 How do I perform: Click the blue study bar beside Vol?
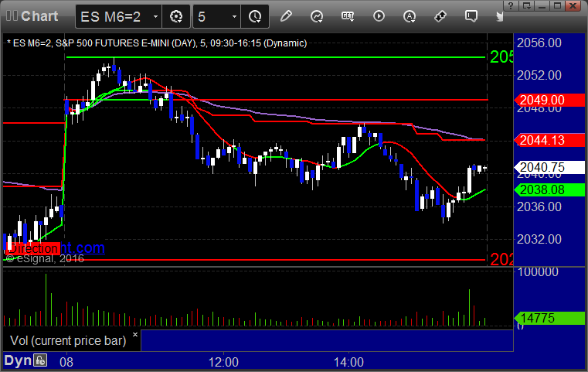click(327, 340)
